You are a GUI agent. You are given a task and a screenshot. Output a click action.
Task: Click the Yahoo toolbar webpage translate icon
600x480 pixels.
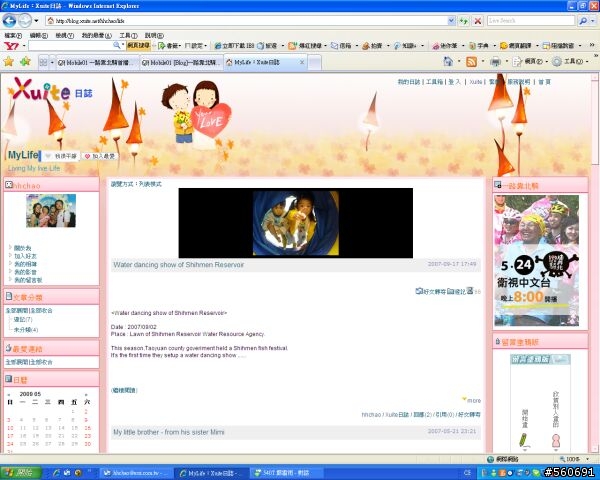coord(504,46)
